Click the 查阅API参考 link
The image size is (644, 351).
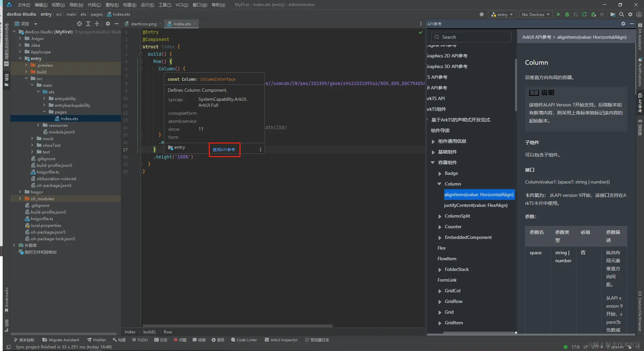click(224, 149)
